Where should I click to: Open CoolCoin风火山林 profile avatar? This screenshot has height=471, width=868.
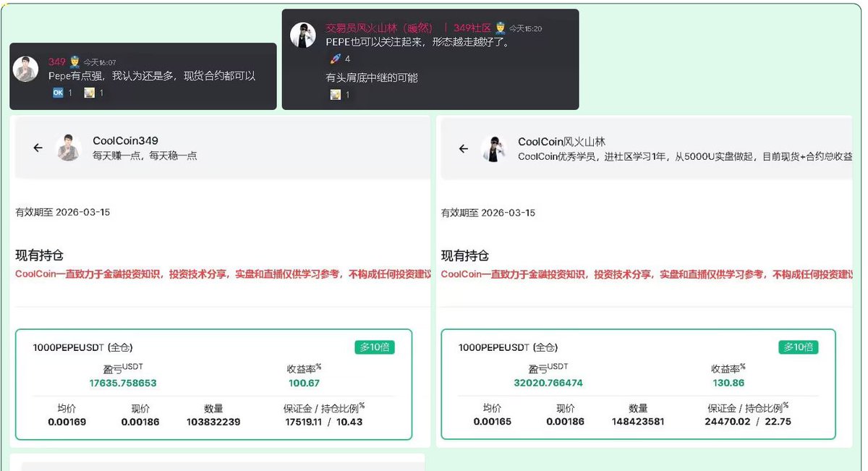[494, 148]
